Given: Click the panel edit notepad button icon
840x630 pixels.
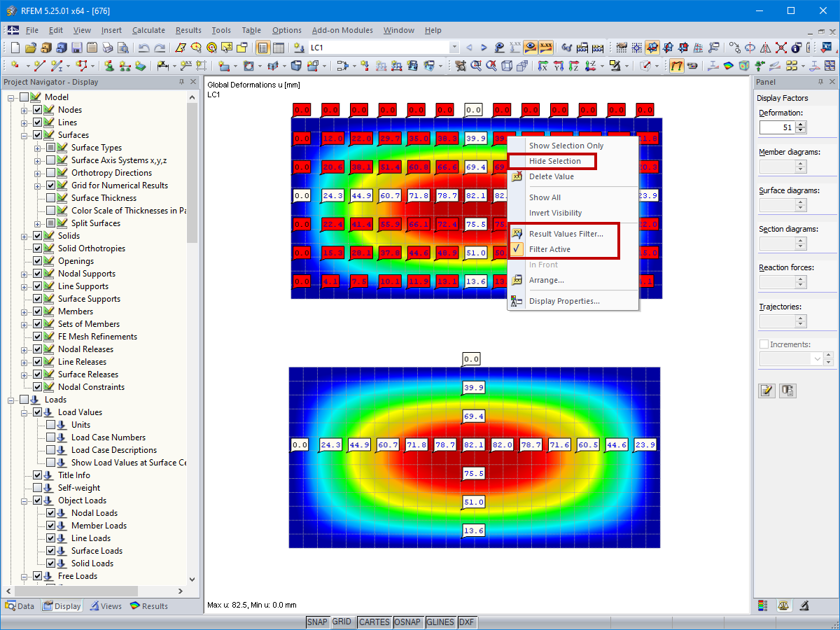Looking at the screenshot, I should click(x=767, y=391).
